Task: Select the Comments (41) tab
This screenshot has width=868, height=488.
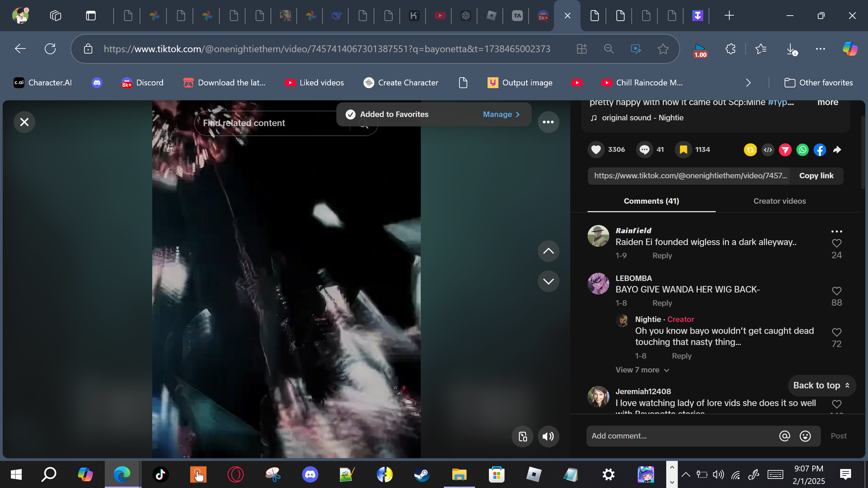Action: pos(651,201)
